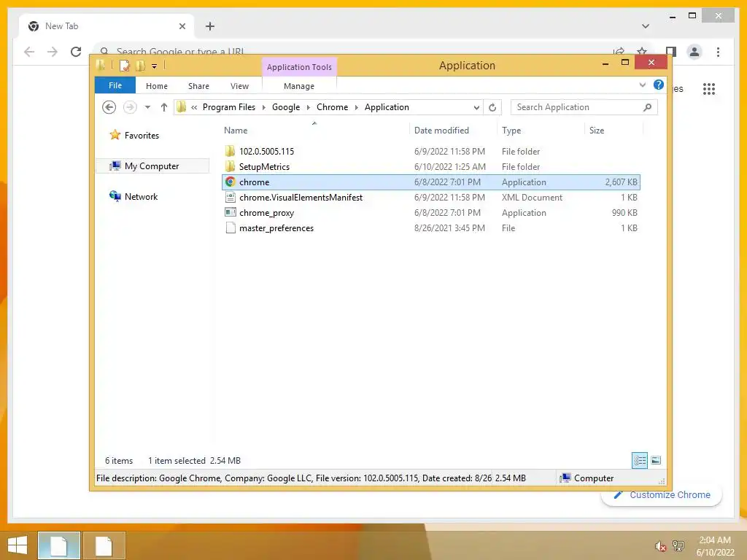747x560 pixels.
Task: Click the Computer status bar entry
Action: pos(587,478)
